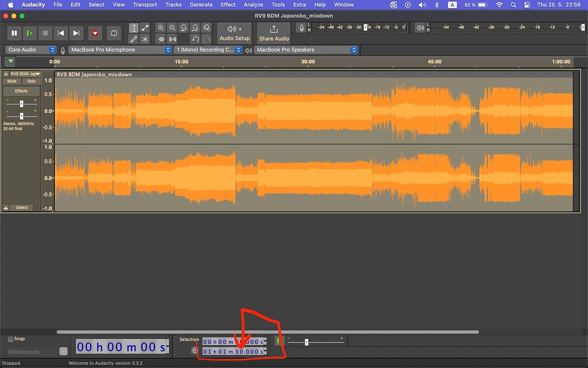The width and height of the screenshot is (588, 368).
Task: Click the Share Audio button
Action: click(273, 33)
